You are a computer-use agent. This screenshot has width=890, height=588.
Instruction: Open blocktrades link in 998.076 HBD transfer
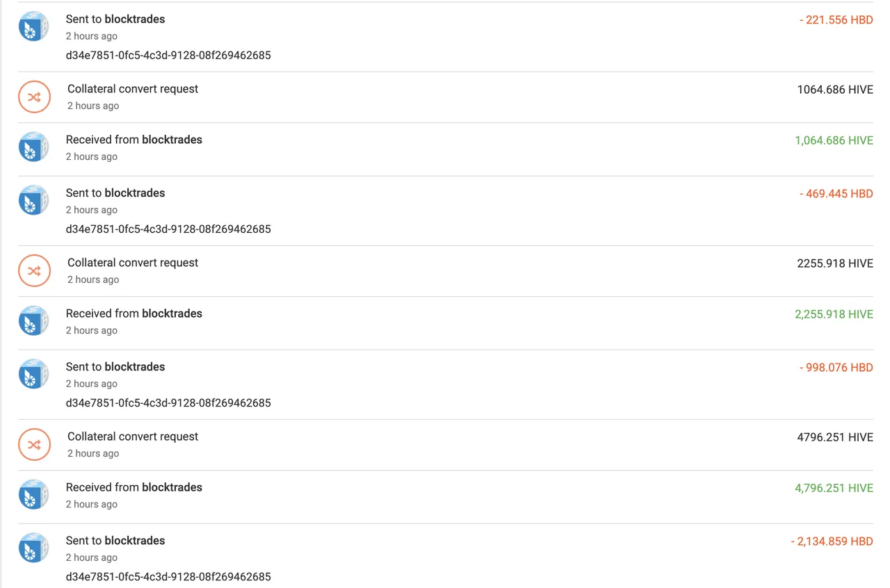(x=134, y=367)
